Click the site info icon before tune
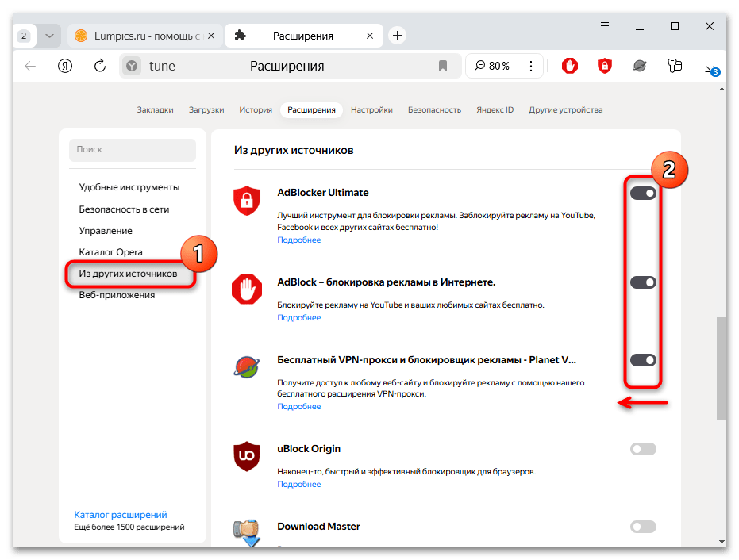The image size is (739, 560). click(x=132, y=66)
